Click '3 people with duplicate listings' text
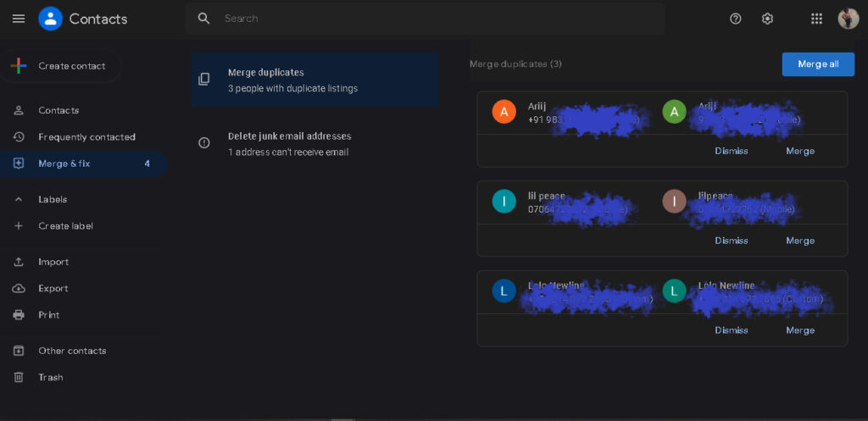The width and height of the screenshot is (868, 421). tap(292, 88)
